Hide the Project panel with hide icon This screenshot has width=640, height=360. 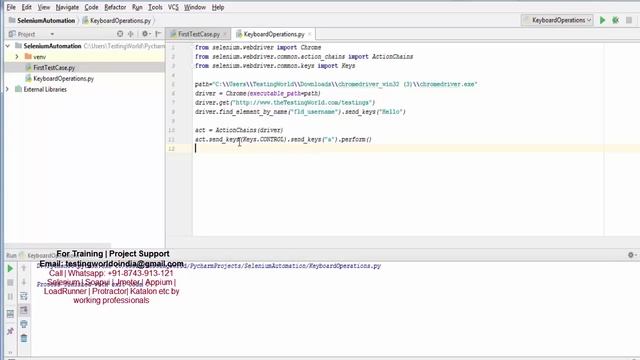tap(158, 34)
